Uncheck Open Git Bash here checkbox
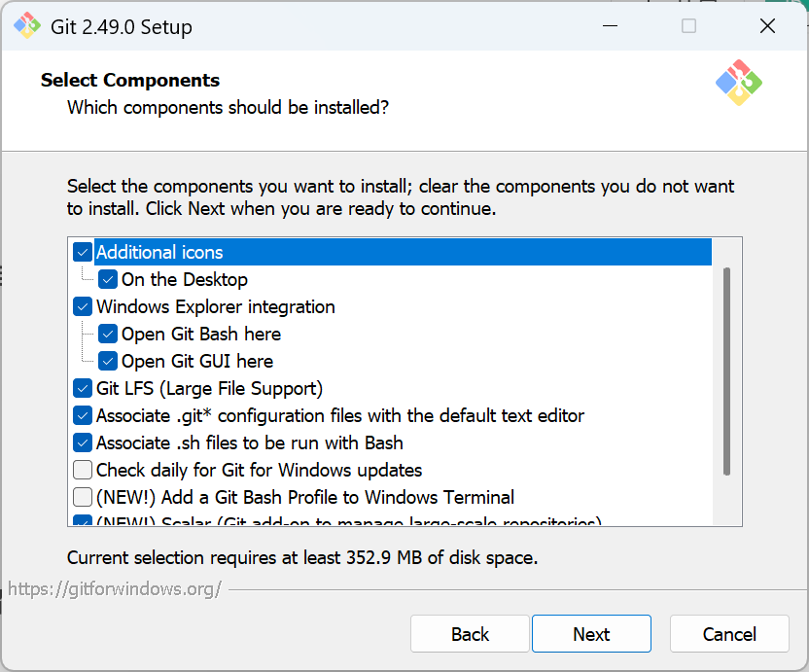This screenshot has height=672, width=809. pos(107,334)
